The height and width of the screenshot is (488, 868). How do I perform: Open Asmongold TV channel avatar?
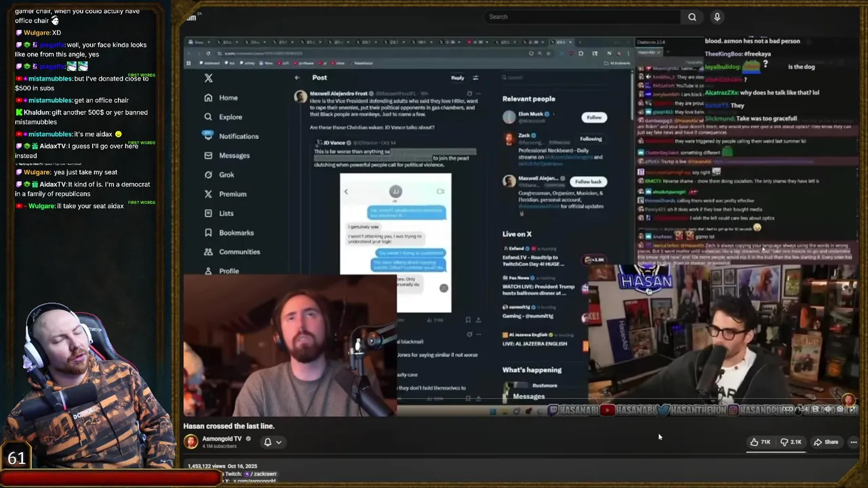[191, 442]
